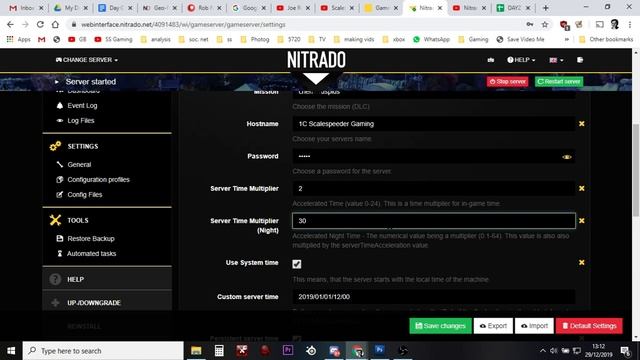Expand the HELP sidebar section
The image size is (640, 360).
(107, 279)
